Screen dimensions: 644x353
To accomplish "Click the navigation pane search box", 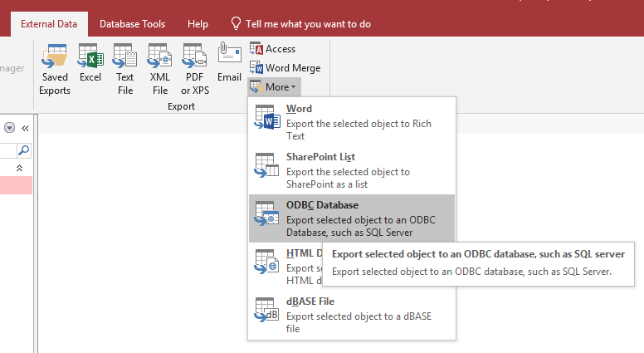I will pos(7,150).
